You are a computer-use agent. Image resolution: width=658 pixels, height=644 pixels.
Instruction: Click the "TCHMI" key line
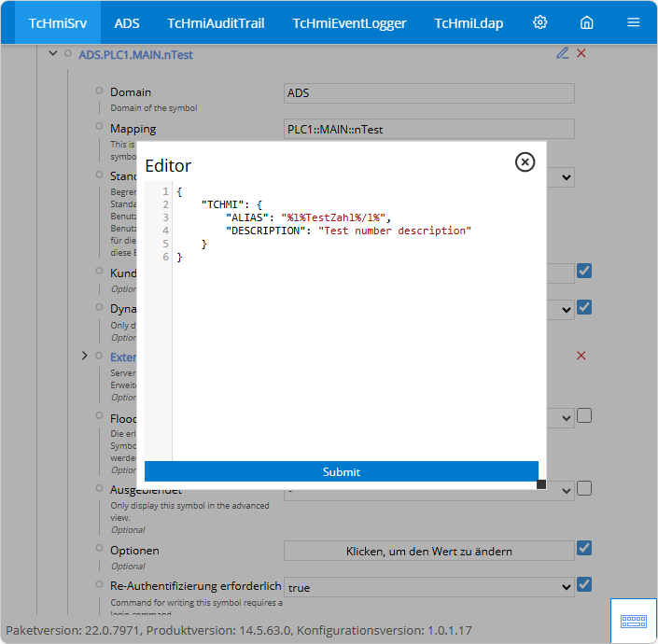[x=231, y=204]
